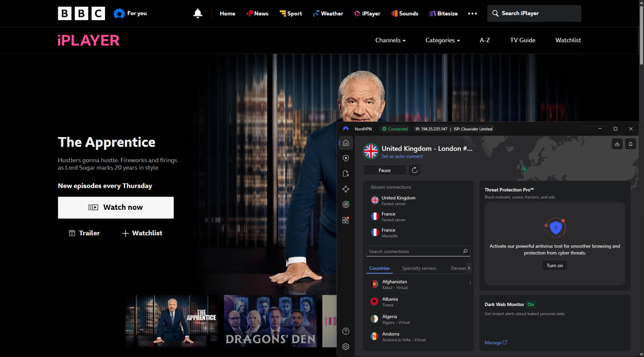Click Watch now for The Apprentice
The width and height of the screenshot is (644, 357).
click(116, 207)
